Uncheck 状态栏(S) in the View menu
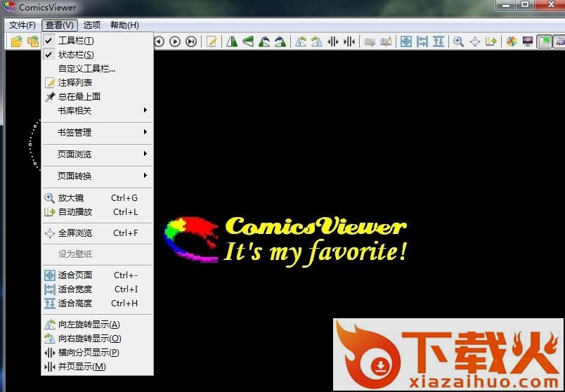 click(97, 54)
